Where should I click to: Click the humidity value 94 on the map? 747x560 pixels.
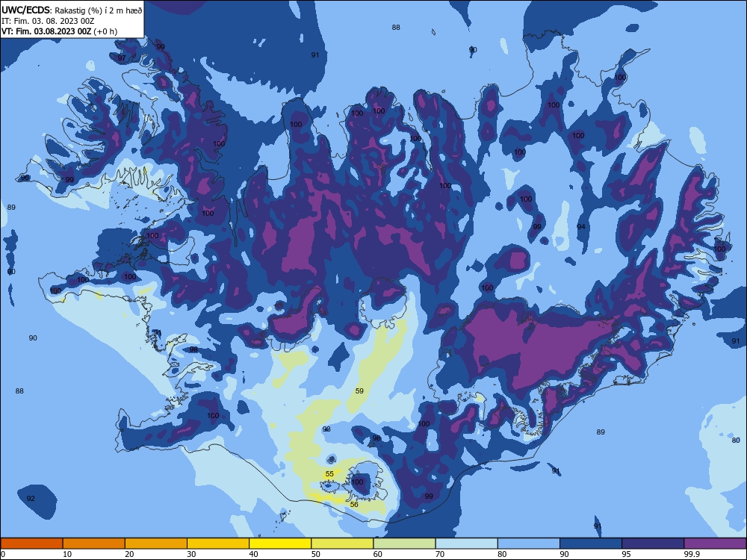(x=581, y=227)
